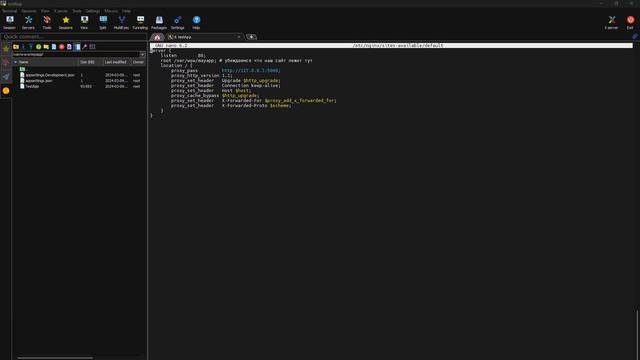Create new folder via yellow SFTP icon
Screen dimensions: 640x360
46,47
